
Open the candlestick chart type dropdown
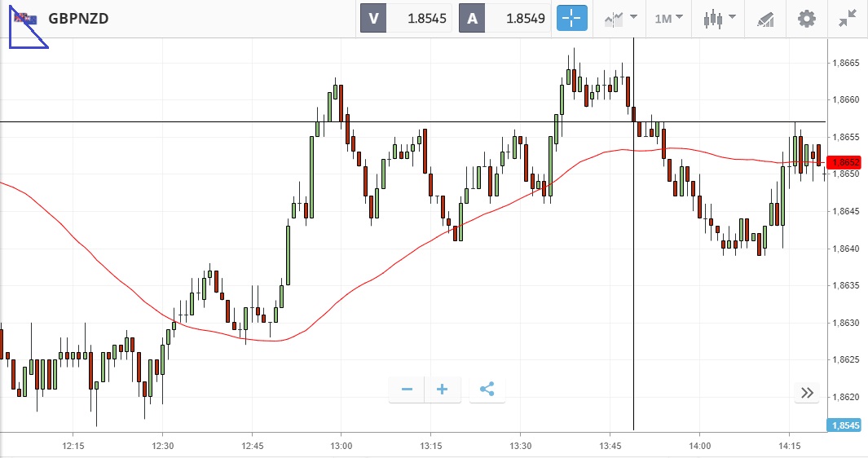tap(720, 18)
